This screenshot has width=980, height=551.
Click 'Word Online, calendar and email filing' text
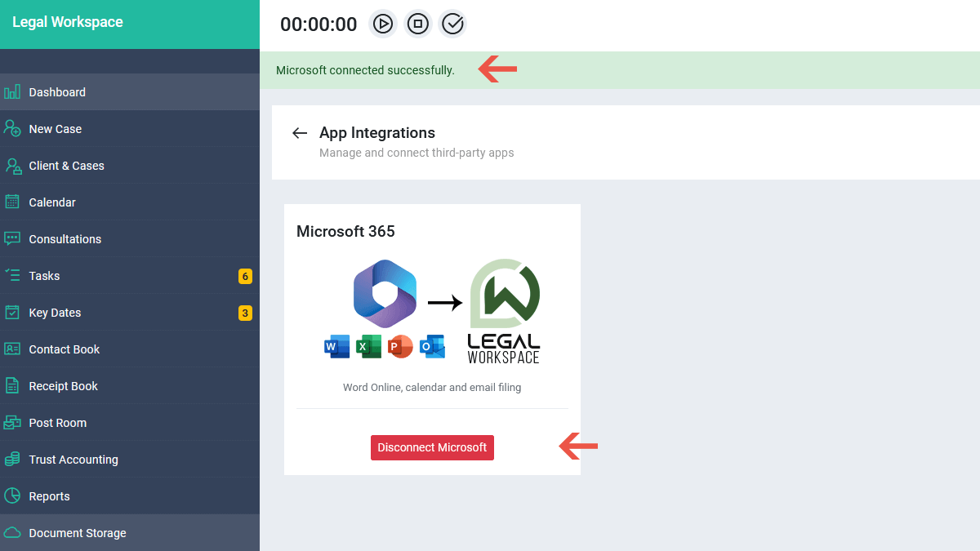point(432,387)
